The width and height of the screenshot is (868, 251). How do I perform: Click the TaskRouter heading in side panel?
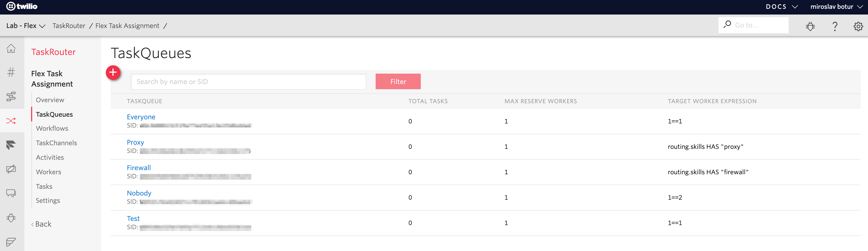pyautogui.click(x=54, y=52)
